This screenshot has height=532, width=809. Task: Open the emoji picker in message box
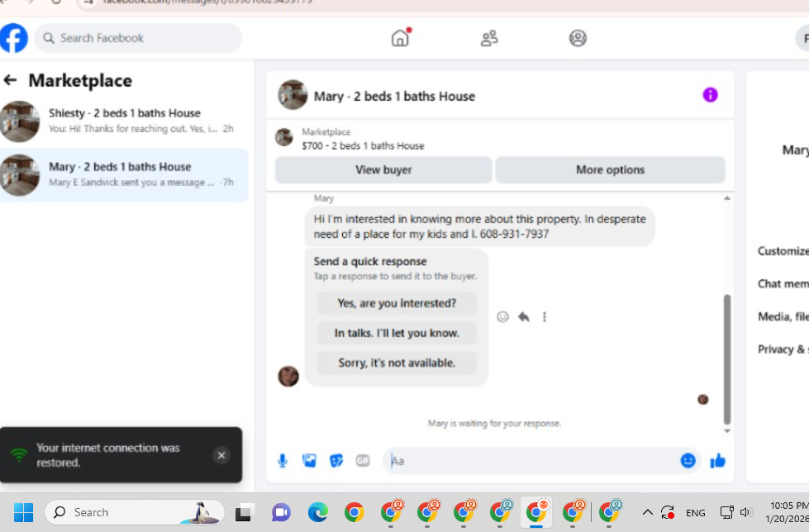tap(688, 460)
